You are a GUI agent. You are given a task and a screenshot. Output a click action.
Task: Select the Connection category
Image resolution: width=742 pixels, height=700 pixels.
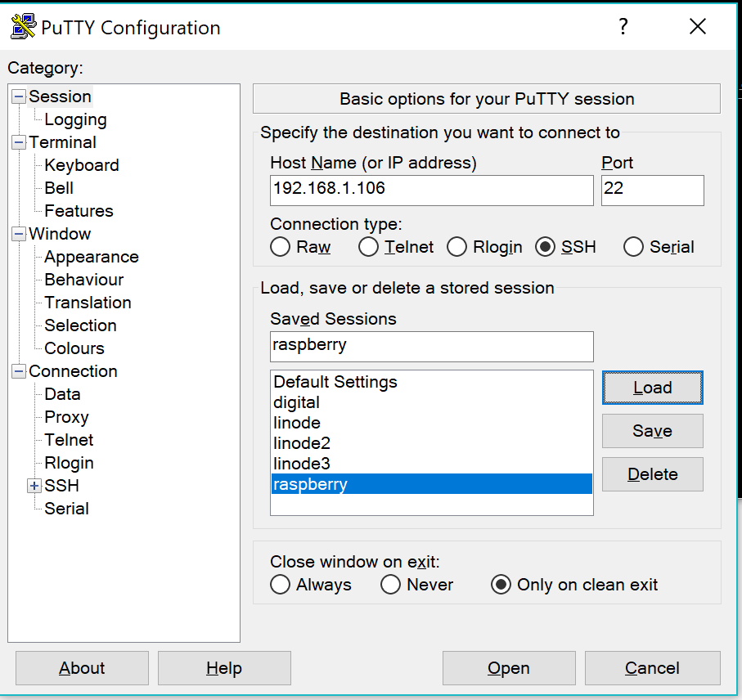click(x=73, y=371)
